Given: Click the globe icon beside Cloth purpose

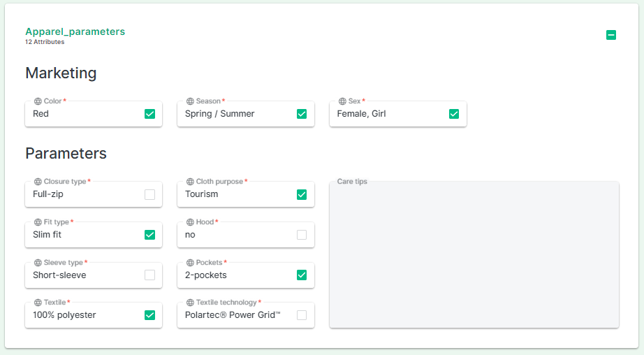Looking at the screenshot, I should (x=190, y=182).
